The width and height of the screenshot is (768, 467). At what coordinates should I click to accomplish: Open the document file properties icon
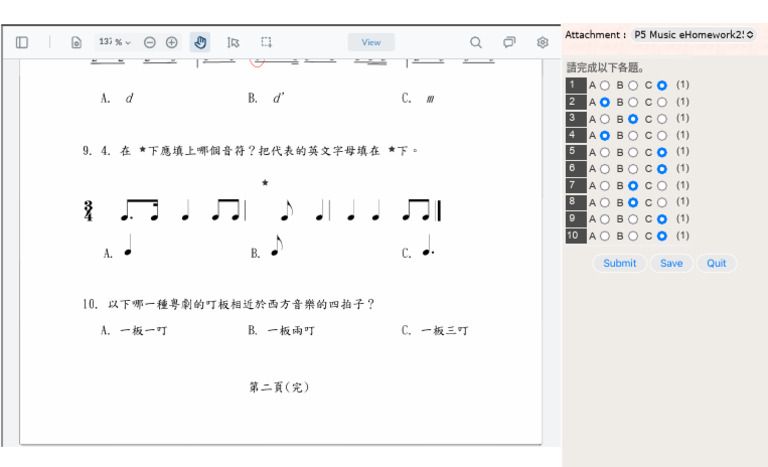[76, 43]
